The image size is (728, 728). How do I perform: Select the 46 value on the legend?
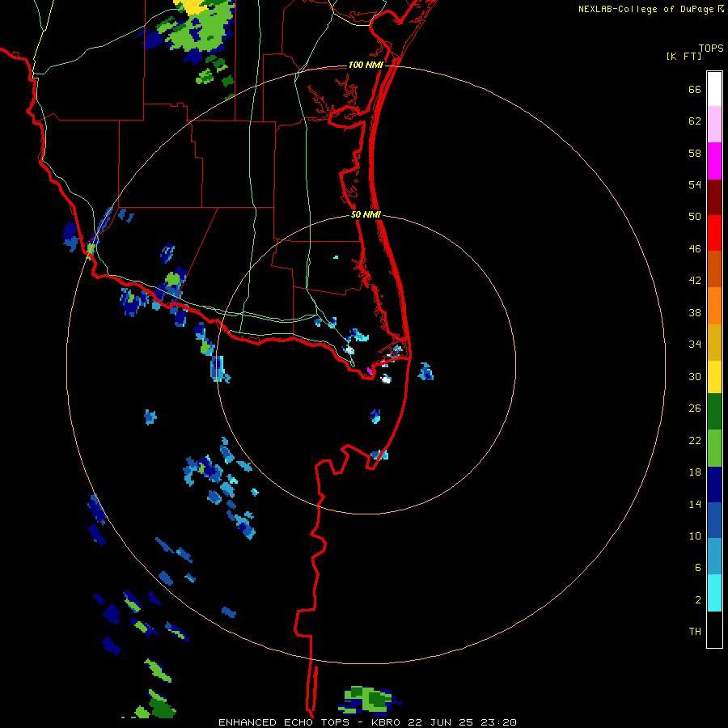point(695,249)
